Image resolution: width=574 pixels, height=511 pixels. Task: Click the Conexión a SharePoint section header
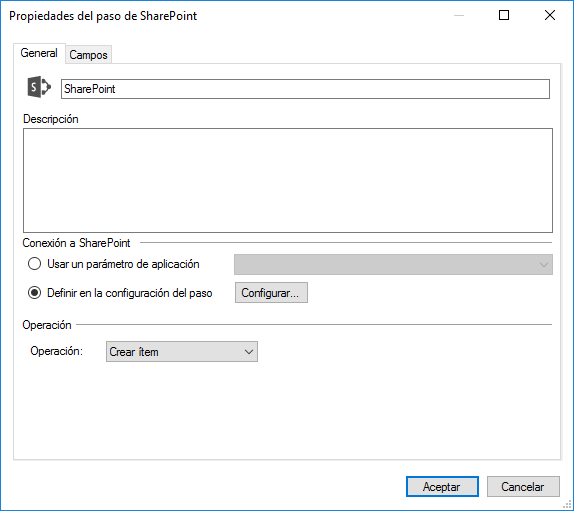coord(76,243)
